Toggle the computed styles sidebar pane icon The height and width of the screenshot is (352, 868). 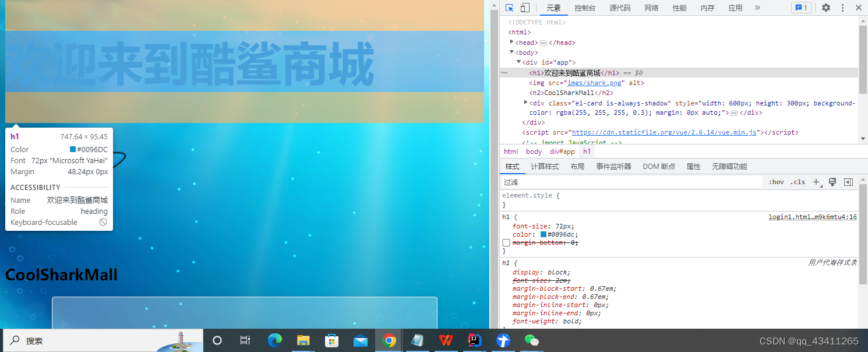tap(848, 182)
